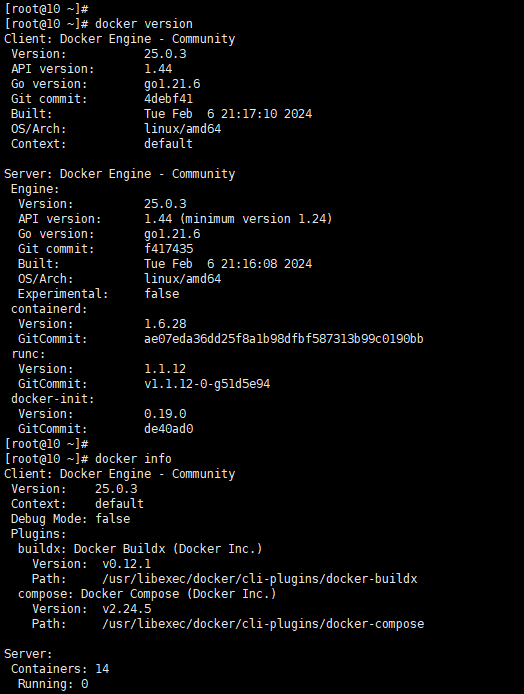Click the client Git commit 4debf41
Viewport: 524px width, 694px height.
tap(169, 99)
